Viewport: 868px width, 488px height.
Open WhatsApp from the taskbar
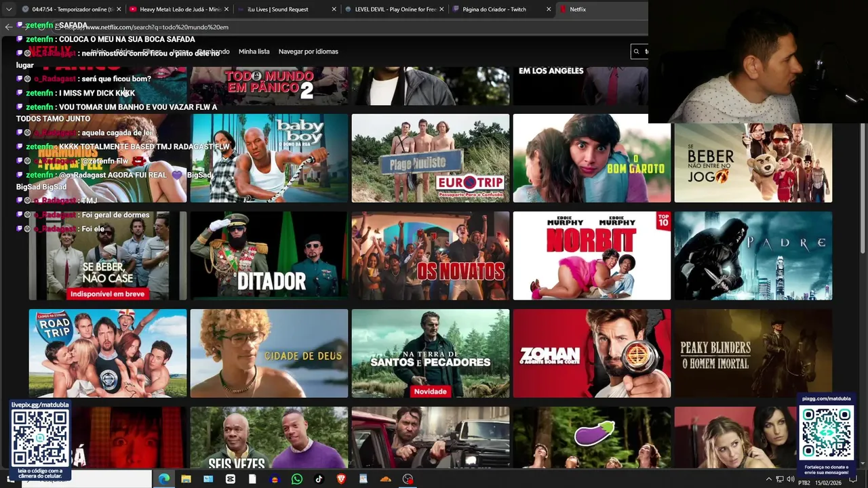click(297, 479)
